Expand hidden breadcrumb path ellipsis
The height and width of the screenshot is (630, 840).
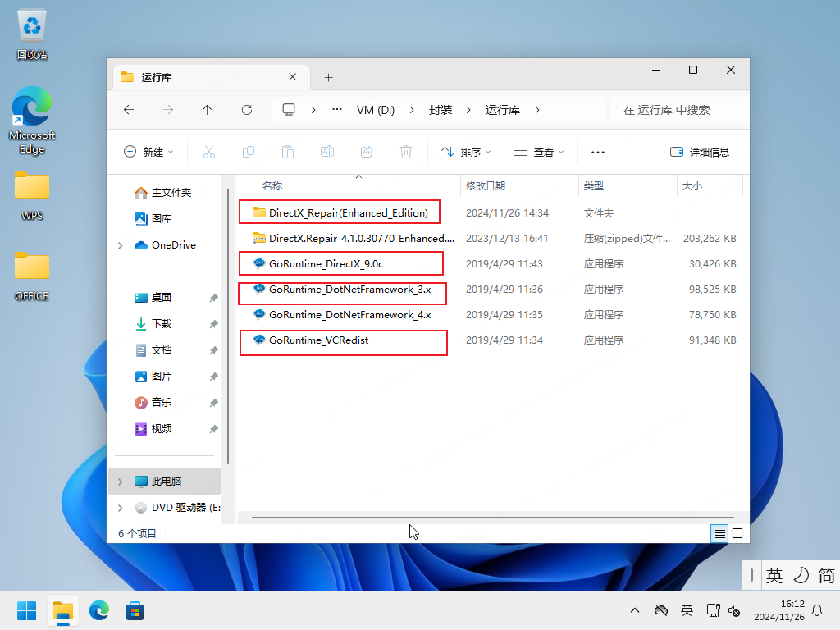[x=337, y=110]
